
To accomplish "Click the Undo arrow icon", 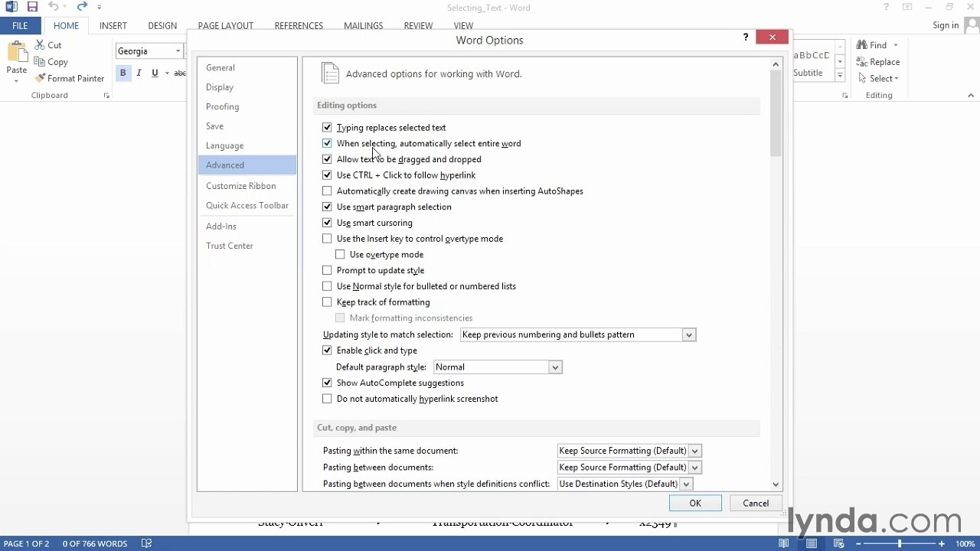I will pyautogui.click(x=54, y=7).
